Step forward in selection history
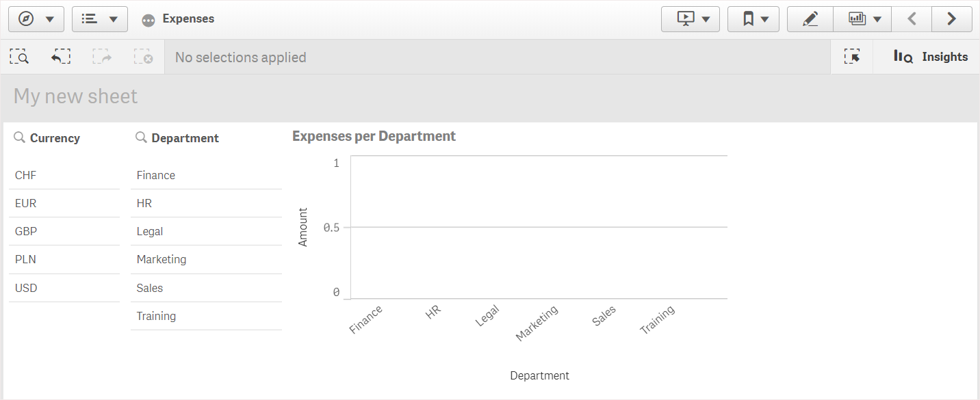The width and height of the screenshot is (980, 400). pyautogui.click(x=103, y=56)
